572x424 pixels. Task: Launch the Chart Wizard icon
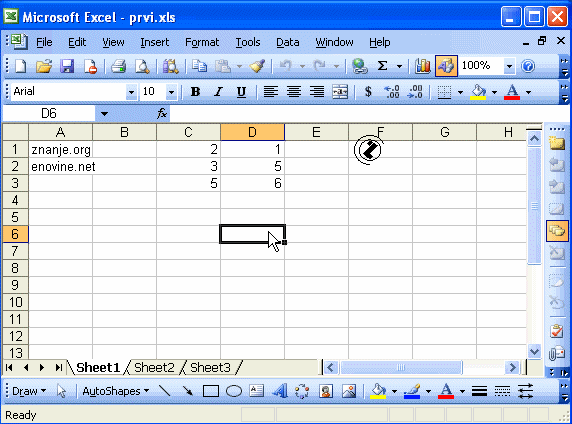(422, 66)
